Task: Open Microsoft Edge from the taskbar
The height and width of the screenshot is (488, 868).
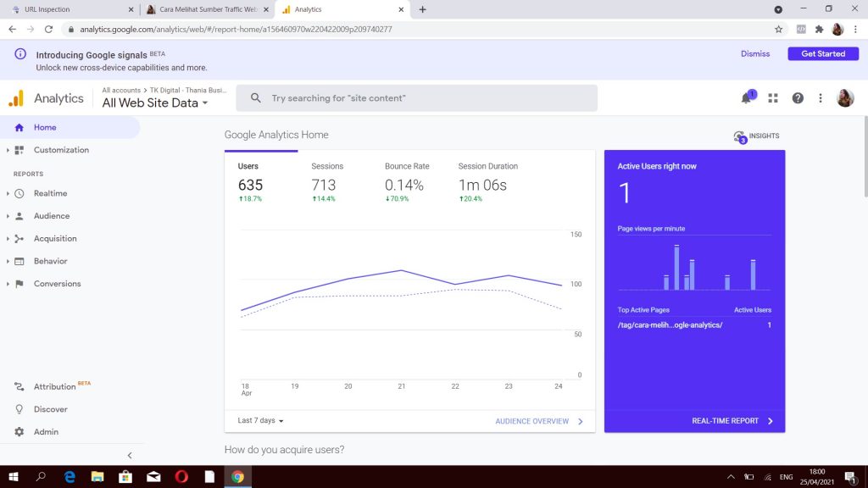Action: tap(70, 476)
